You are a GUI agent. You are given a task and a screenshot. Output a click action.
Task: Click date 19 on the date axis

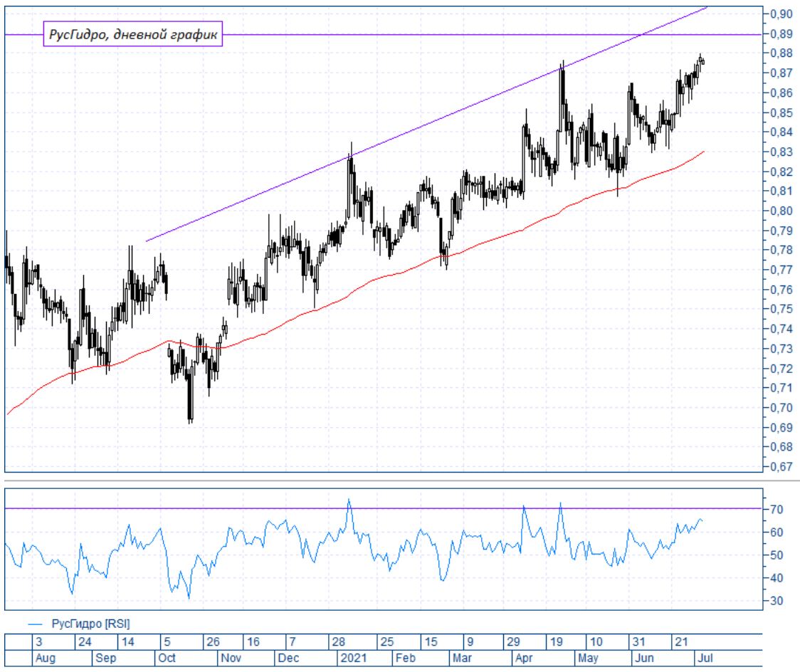pos(556,642)
